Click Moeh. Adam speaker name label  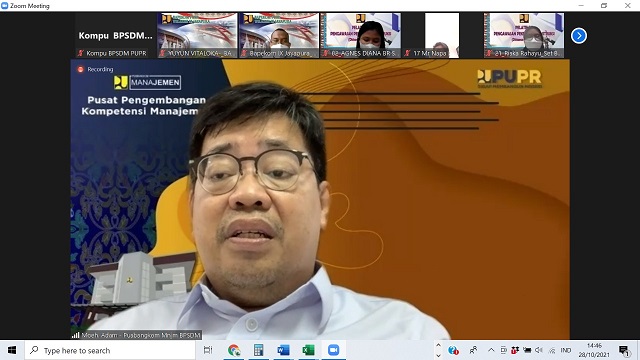[x=141, y=335]
